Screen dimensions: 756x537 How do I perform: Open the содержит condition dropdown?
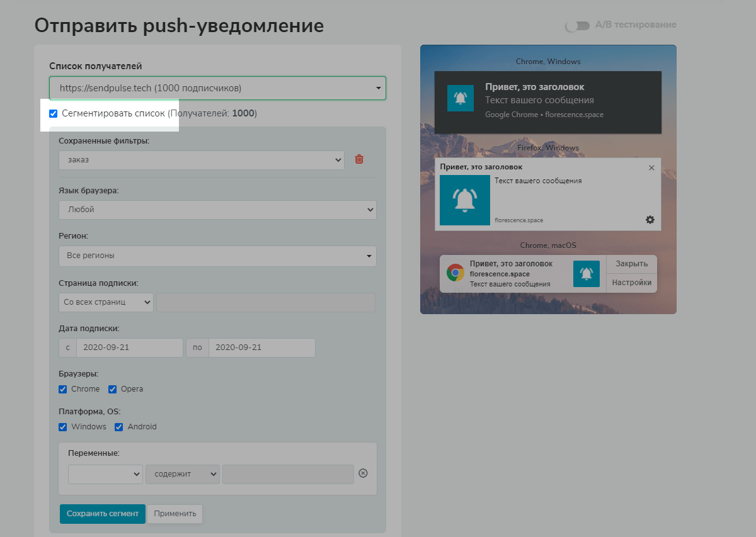click(x=183, y=474)
